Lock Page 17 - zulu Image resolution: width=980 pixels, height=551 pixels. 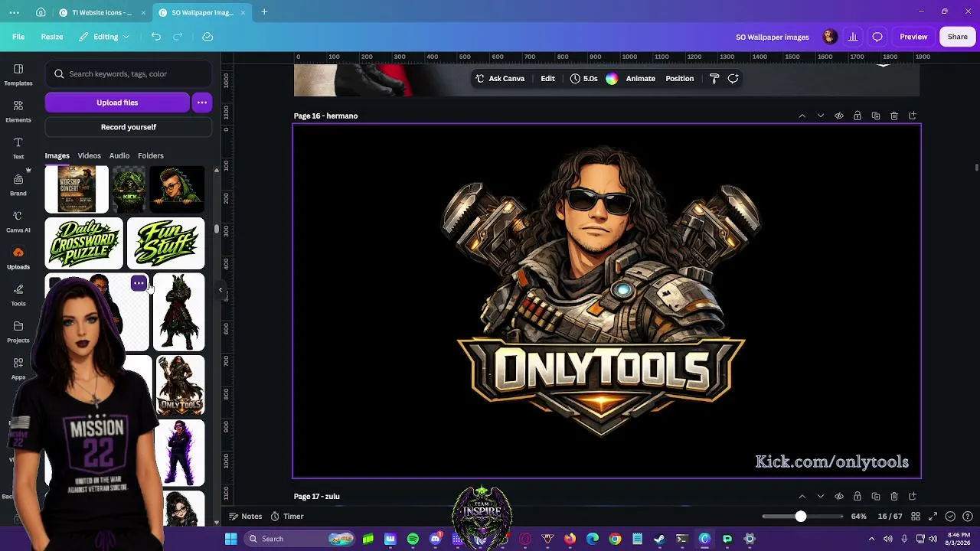tap(857, 496)
